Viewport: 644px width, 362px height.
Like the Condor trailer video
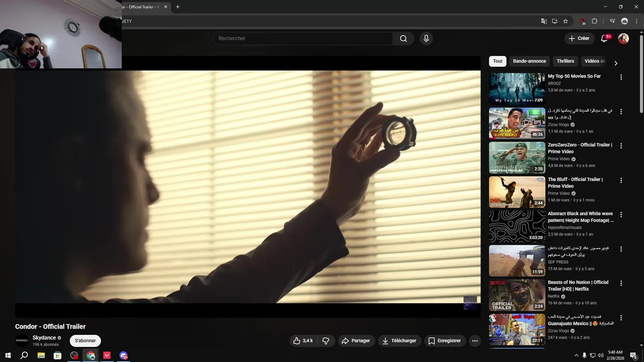(303, 341)
